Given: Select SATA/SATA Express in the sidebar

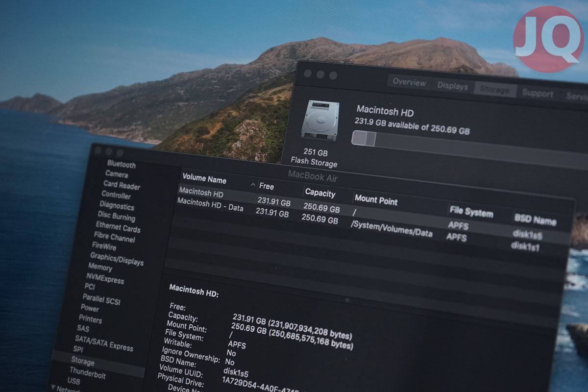Looking at the screenshot, I should (104, 343).
